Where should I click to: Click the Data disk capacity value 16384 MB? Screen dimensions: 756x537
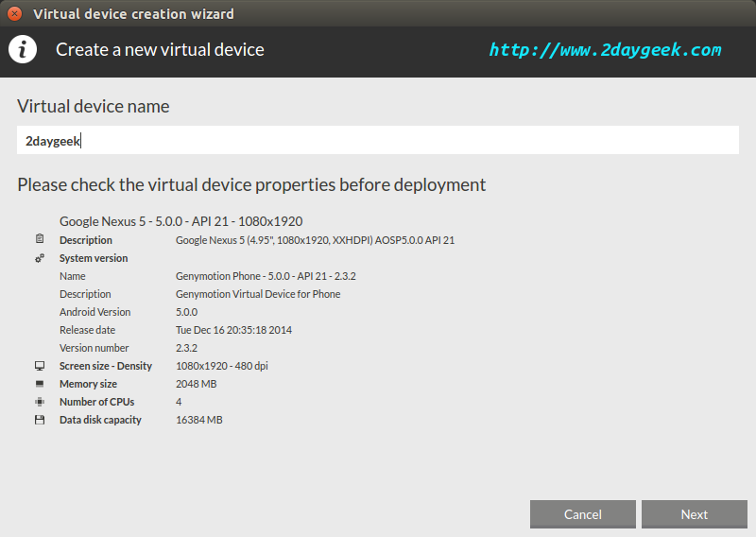pyautogui.click(x=199, y=420)
